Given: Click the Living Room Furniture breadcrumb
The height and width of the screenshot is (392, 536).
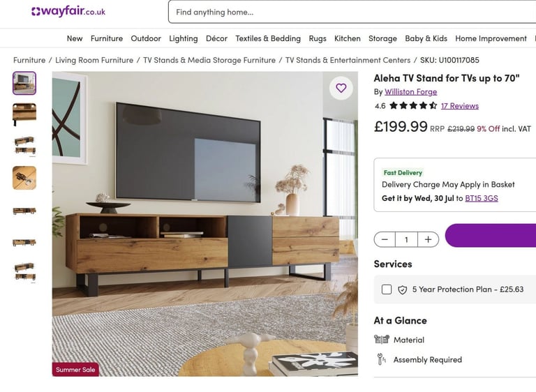Looking at the screenshot, I should [x=94, y=60].
